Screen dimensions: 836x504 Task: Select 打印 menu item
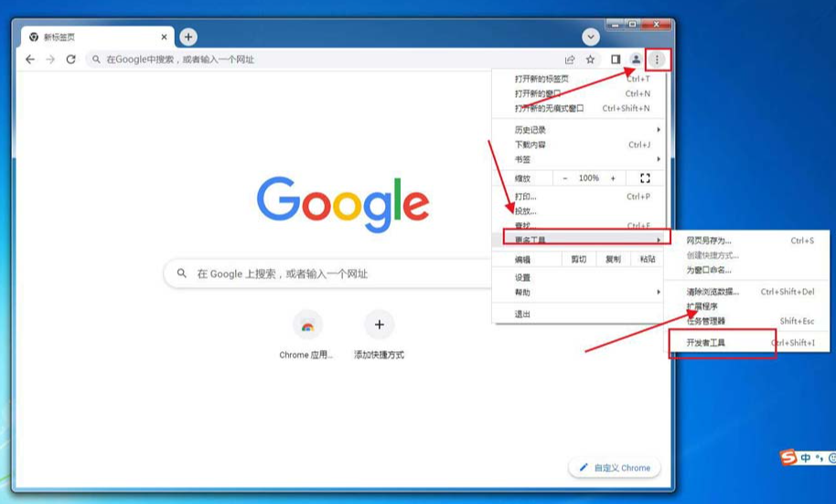coord(578,197)
